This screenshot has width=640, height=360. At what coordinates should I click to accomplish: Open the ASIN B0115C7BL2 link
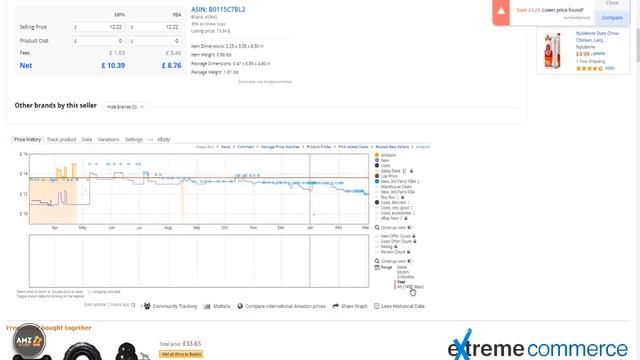(x=218, y=9)
